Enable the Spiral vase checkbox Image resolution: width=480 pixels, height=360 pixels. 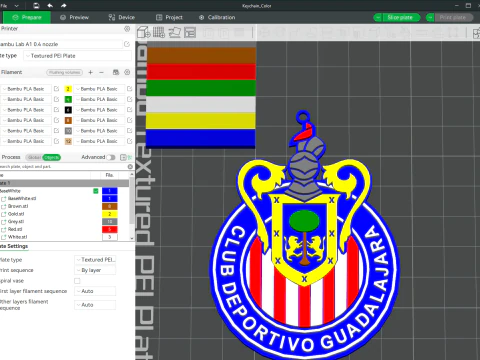(x=77, y=281)
